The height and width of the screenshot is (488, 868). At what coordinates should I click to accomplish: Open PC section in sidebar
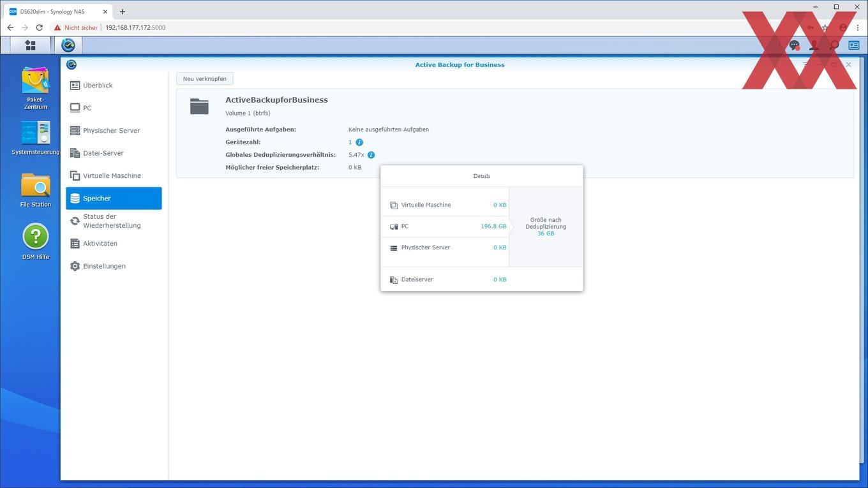tap(114, 108)
